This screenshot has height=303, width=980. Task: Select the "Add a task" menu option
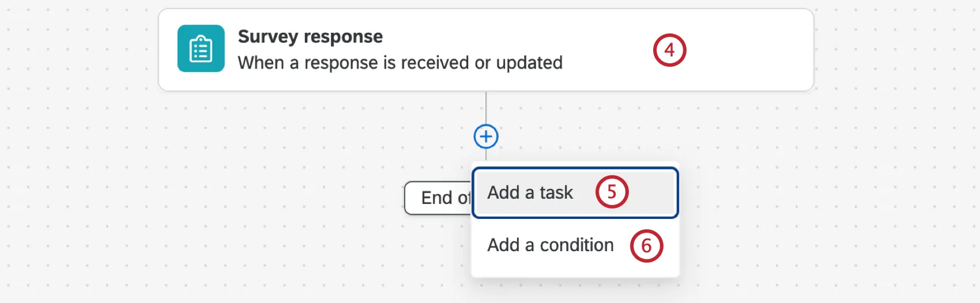click(x=530, y=192)
